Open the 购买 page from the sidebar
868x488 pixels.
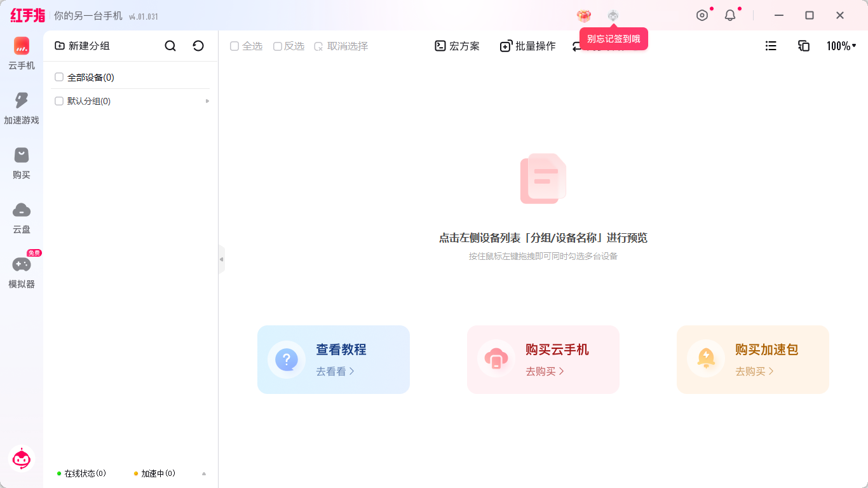click(x=21, y=164)
